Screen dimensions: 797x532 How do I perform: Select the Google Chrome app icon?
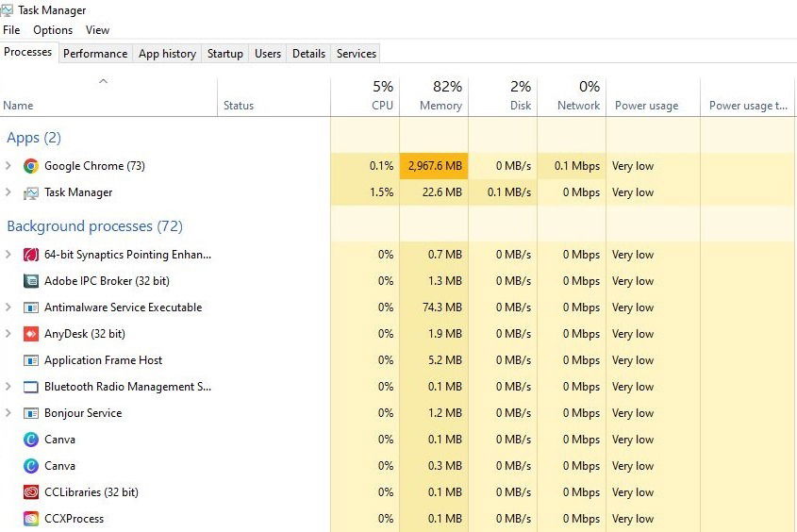tap(31, 166)
